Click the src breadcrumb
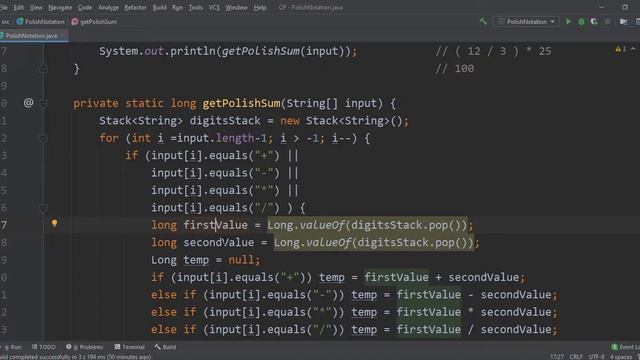The height and width of the screenshot is (360, 640). [5, 22]
